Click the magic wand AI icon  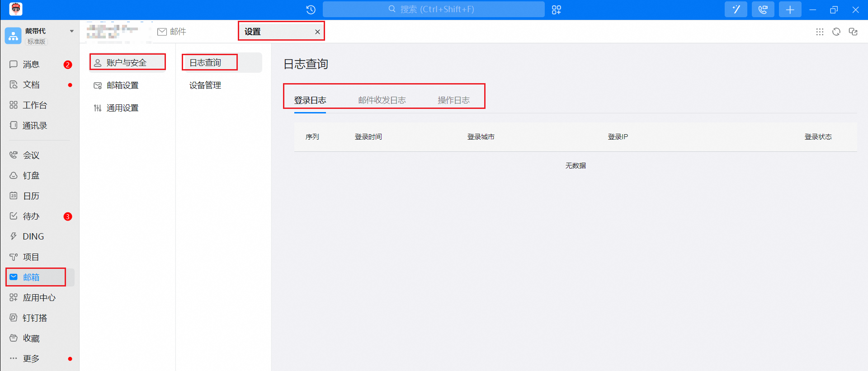736,9
